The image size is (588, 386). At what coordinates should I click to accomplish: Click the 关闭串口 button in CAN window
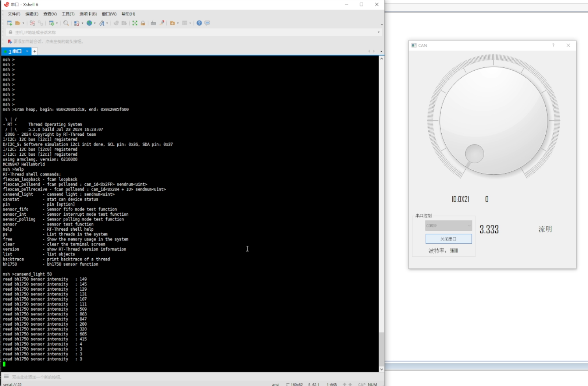coord(448,239)
